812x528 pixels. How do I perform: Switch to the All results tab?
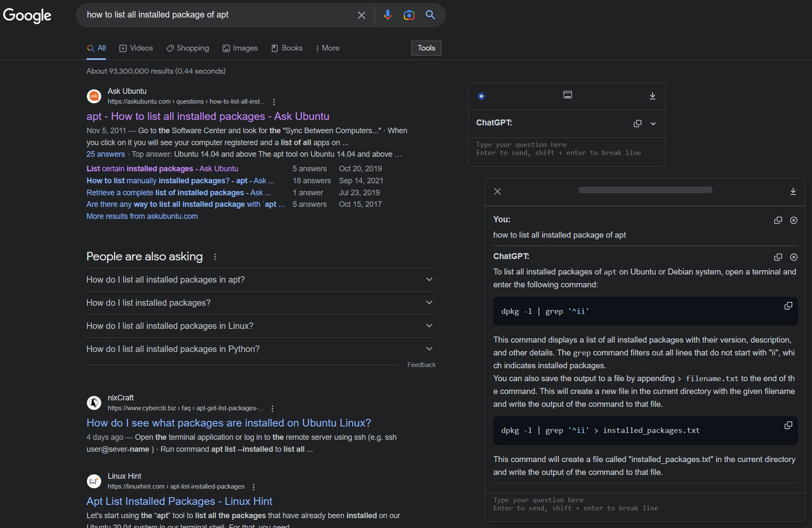(x=96, y=48)
